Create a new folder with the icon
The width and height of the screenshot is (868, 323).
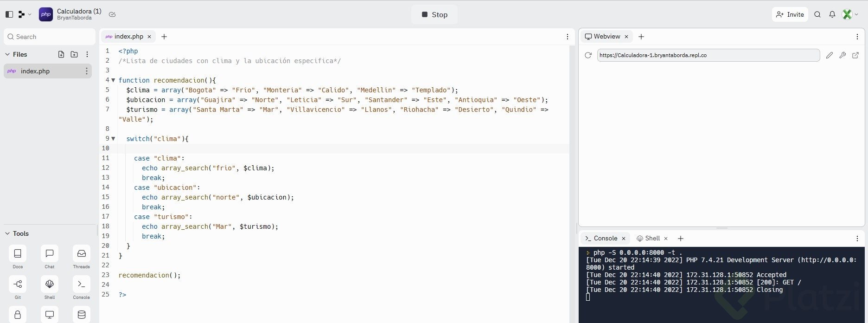[74, 54]
